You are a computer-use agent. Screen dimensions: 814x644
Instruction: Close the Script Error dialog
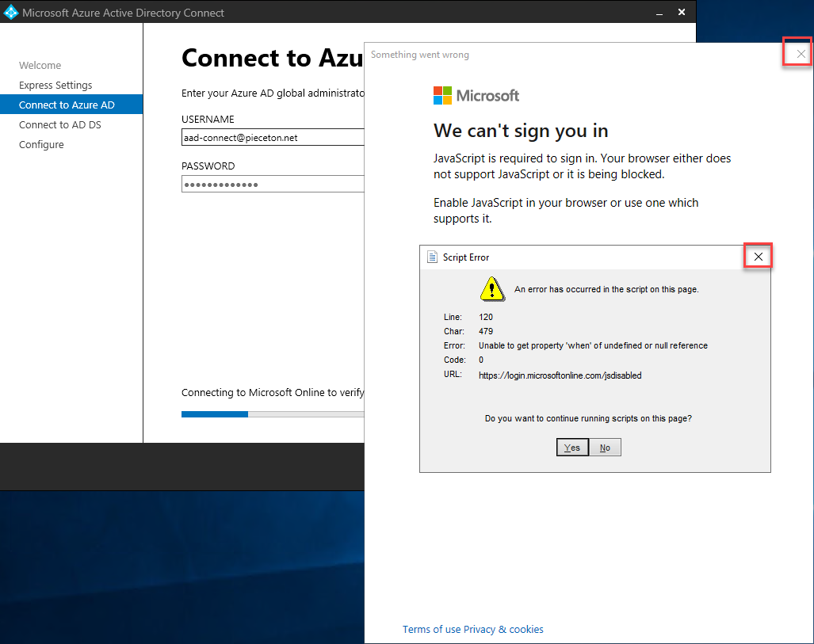coord(758,257)
